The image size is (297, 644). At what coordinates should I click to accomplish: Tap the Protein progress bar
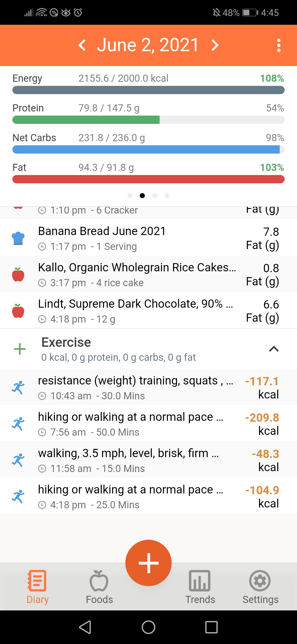pos(148,120)
